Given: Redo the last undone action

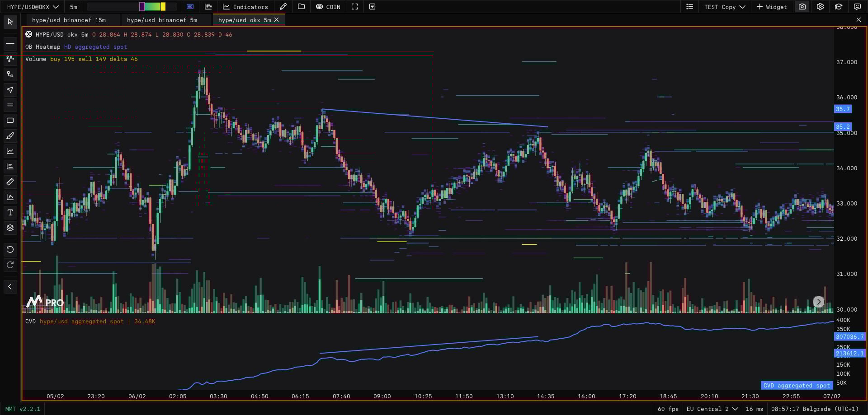Looking at the screenshot, I should (10, 265).
